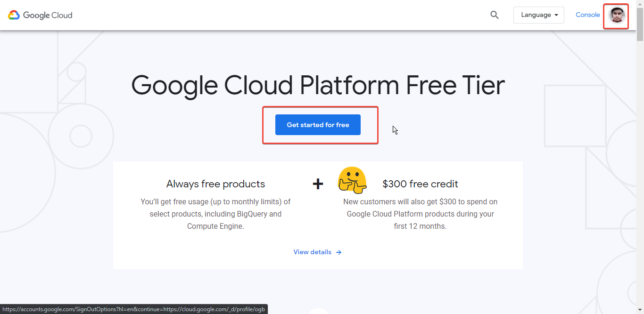Image resolution: width=644 pixels, height=314 pixels.
Task: Click the thinking face emoji
Action: [352, 180]
